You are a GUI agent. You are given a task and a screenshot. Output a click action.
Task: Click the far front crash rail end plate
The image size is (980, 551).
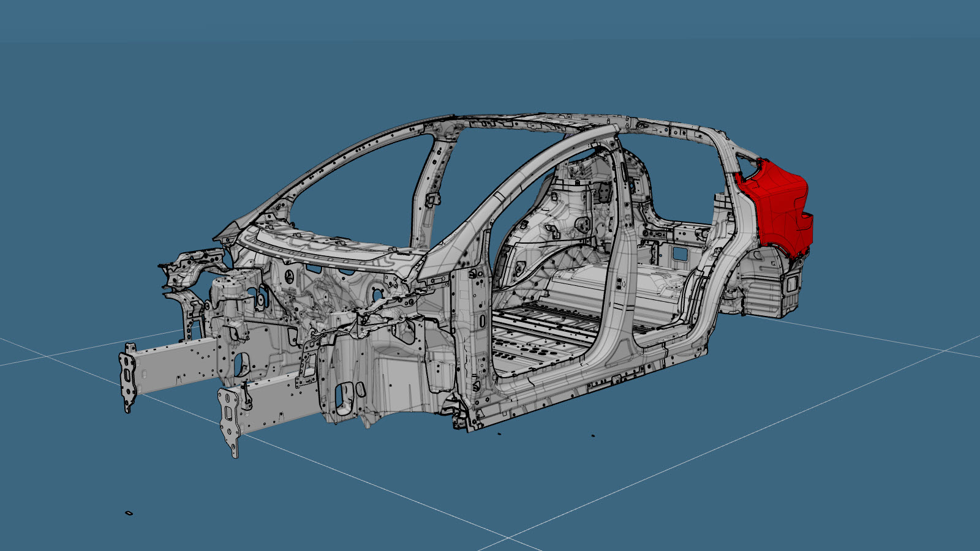point(129,377)
